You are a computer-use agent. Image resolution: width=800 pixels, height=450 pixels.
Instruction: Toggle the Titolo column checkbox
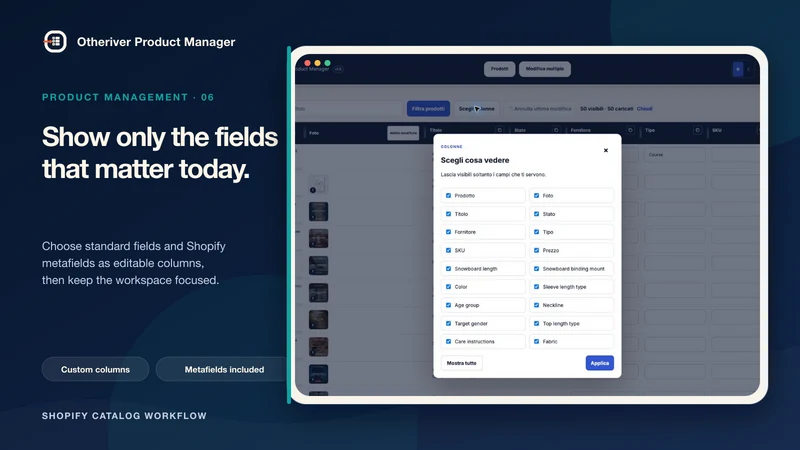coord(448,214)
